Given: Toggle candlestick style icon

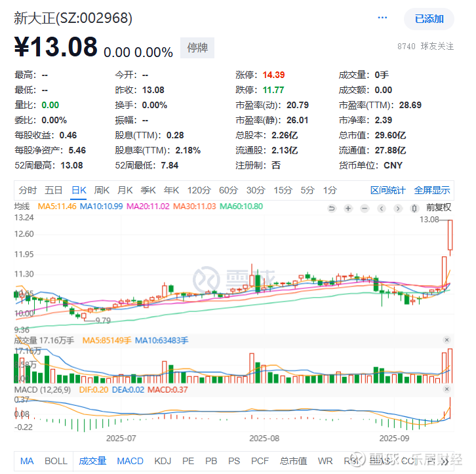Looking at the screenshot, I should (x=414, y=208).
